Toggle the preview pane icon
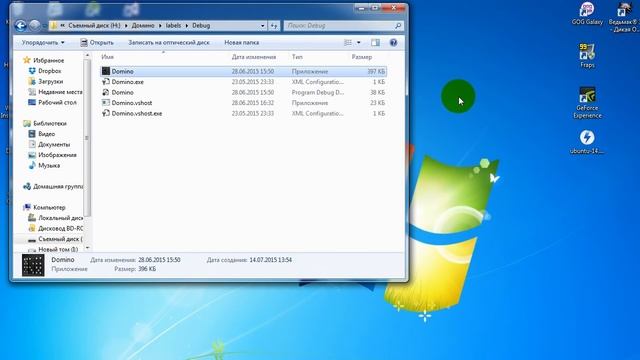 [375, 42]
